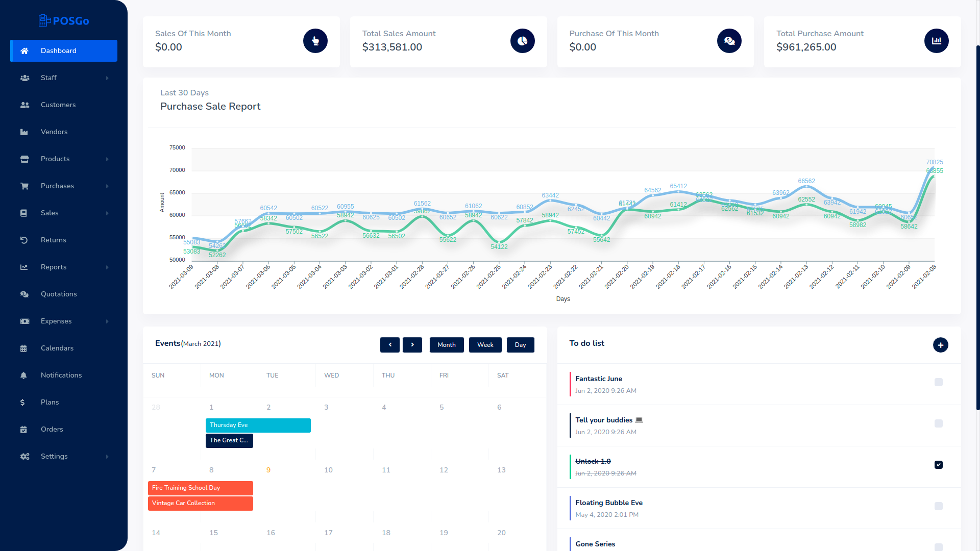Check the Fantastic June to-do item
This screenshot has width=980, height=551.
click(x=938, y=382)
